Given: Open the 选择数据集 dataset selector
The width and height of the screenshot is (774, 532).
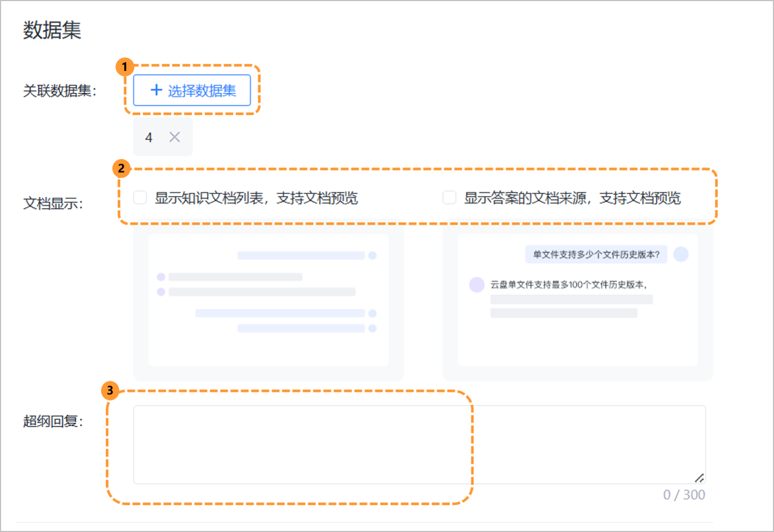Looking at the screenshot, I should [x=192, y=90].
